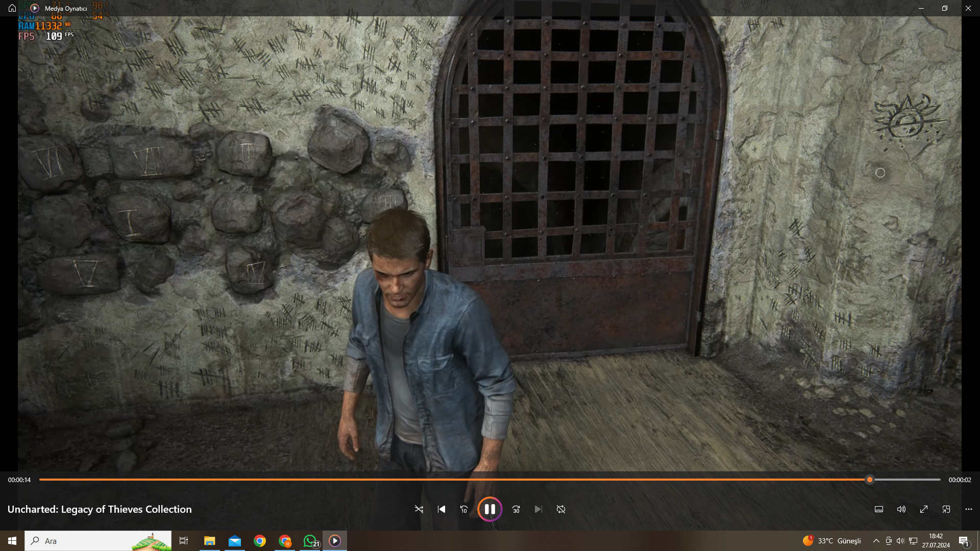Enter full screen mode
The width and height of the screenshot is (980, 551).
click(924, 509)
